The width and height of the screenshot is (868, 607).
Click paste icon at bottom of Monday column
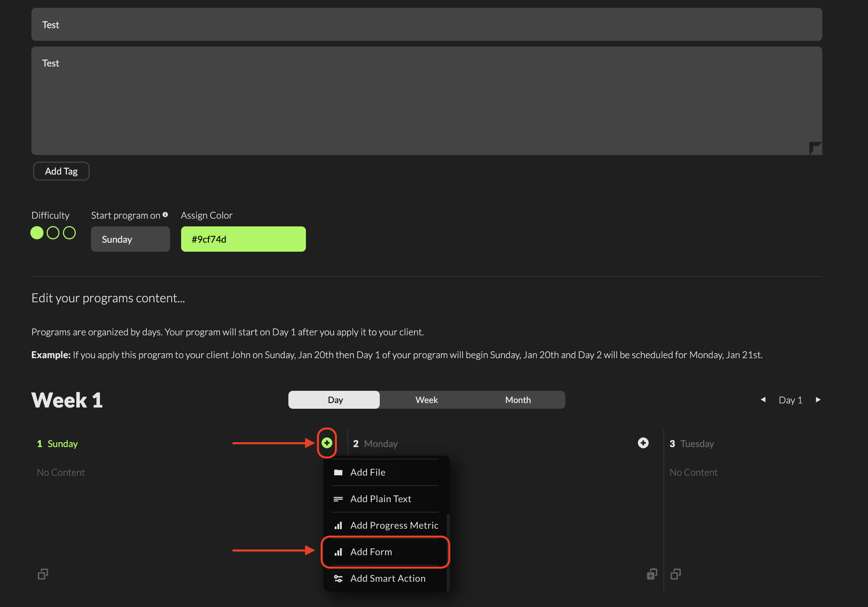click(x=652, y=574)
